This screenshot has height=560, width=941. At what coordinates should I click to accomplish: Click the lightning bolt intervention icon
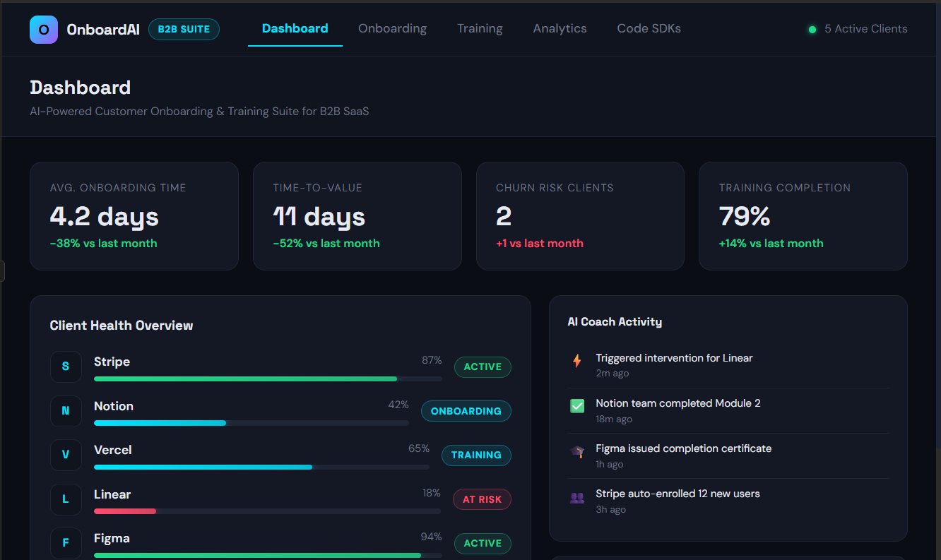point(577,361)
